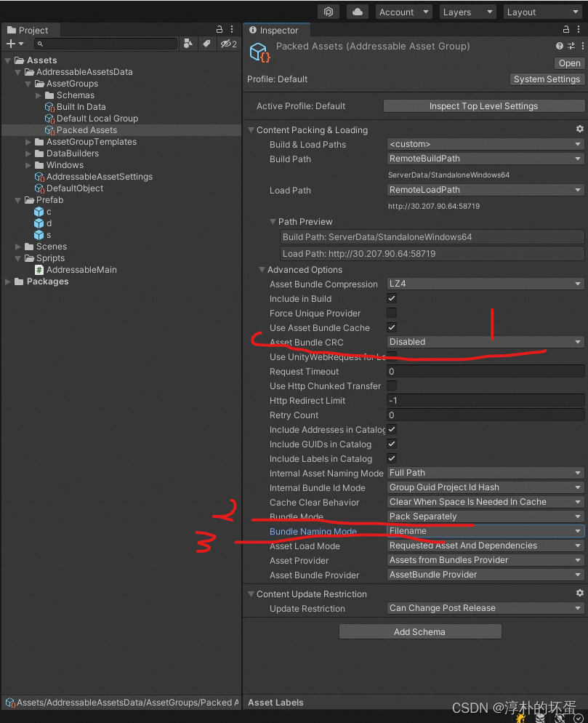Toggle Use Asset Bundle Cache checkbox
This screenshot has height=723, width=588.
click(392, 327)
